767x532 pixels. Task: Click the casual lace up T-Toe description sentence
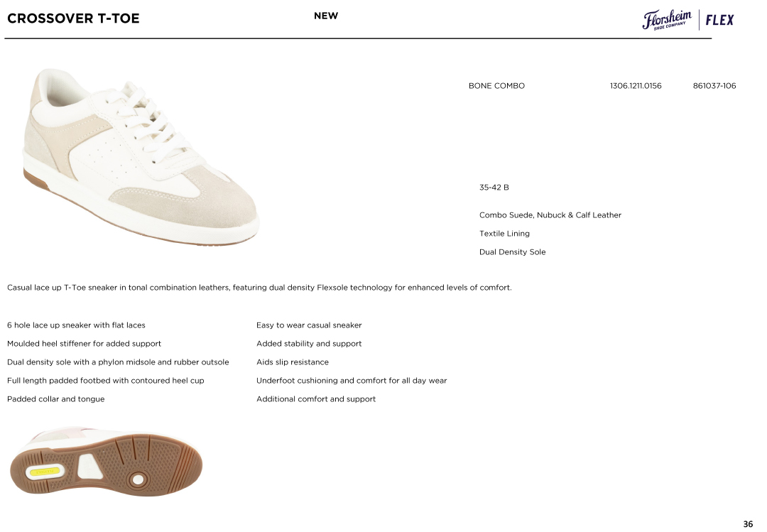(x=259, y=288)
